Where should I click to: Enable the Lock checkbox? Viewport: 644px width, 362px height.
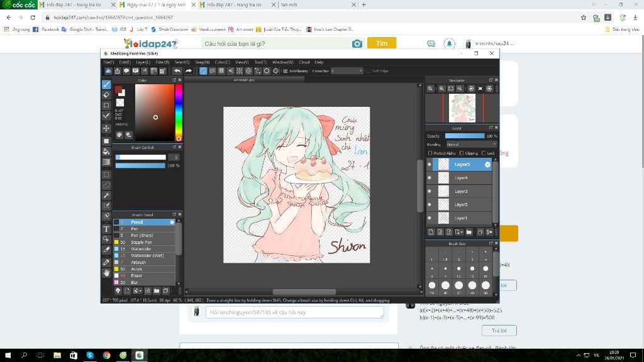point(484,153)
